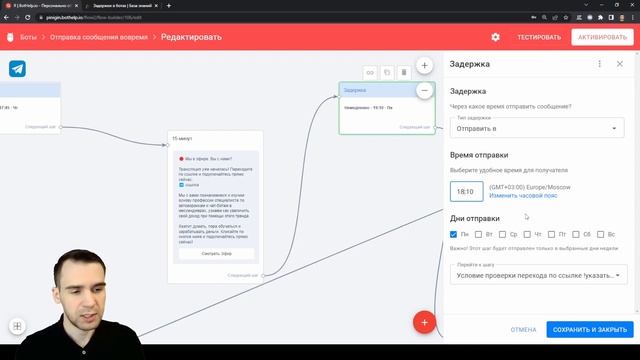
Task: Check the Ср day checkbox
Action: [502, 234]
